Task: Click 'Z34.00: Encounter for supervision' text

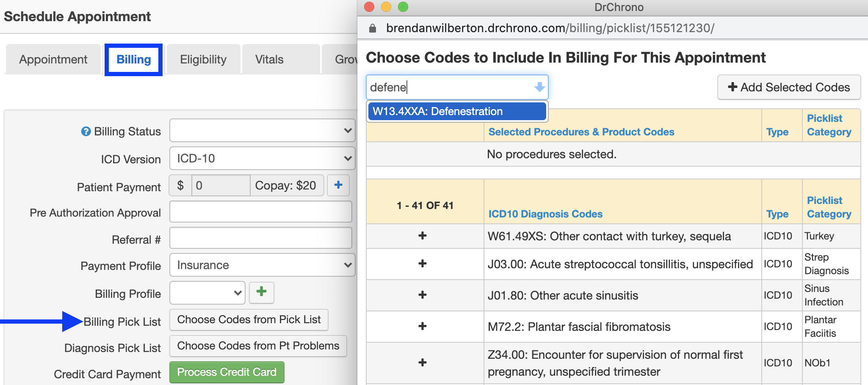Action: tap(615, 363)
